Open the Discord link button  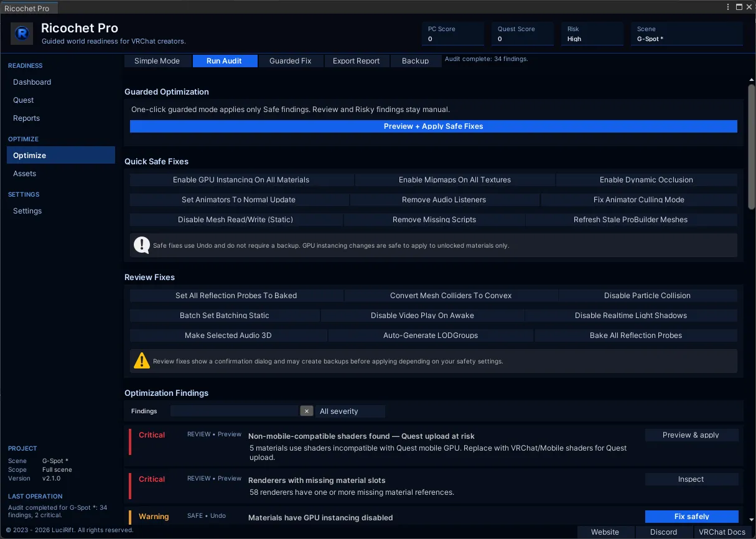(664, 532)
